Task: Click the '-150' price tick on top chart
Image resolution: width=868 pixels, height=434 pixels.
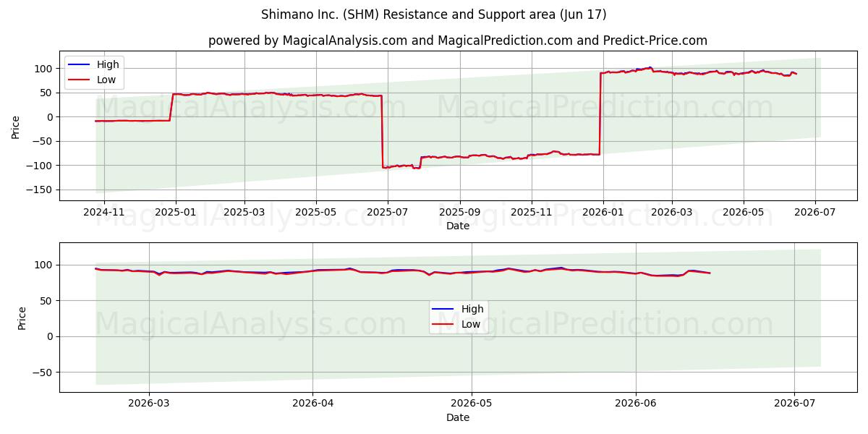Action: (x=41, y=190)
